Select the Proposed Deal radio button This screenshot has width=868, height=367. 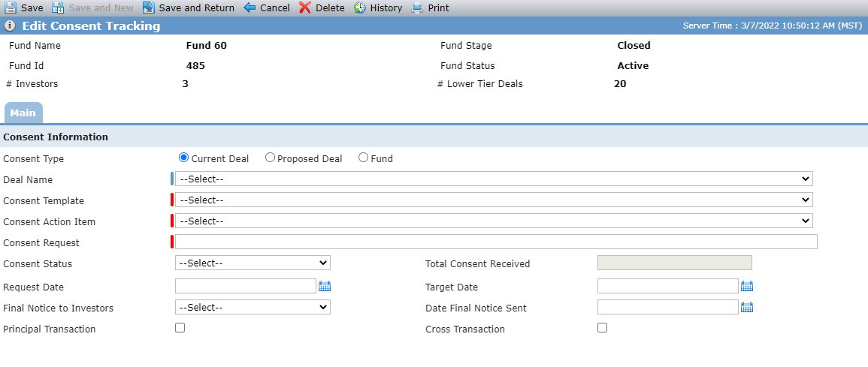point(270,158)
